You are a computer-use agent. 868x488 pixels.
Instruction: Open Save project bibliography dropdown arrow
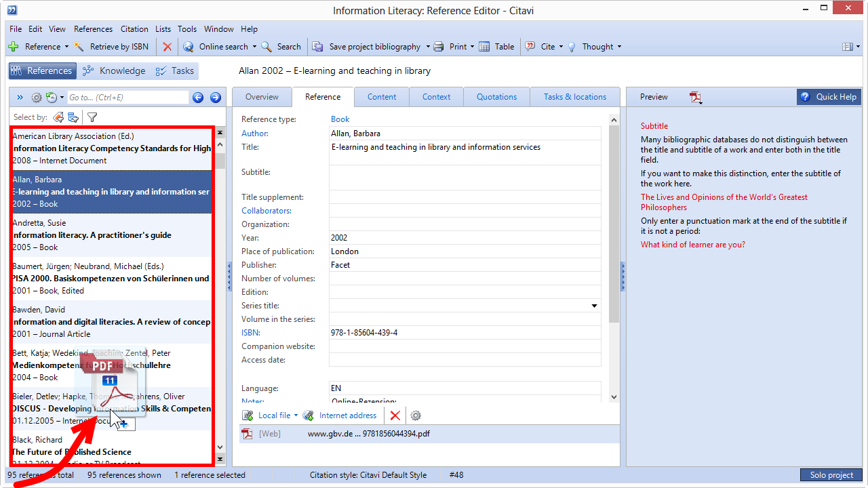tap(428, 47)
